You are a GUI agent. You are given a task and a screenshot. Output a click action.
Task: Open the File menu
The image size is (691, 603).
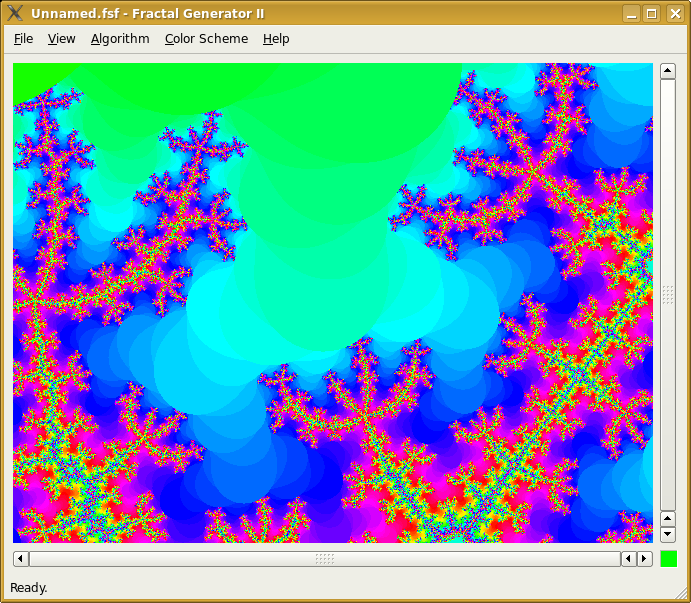[23, 39]
